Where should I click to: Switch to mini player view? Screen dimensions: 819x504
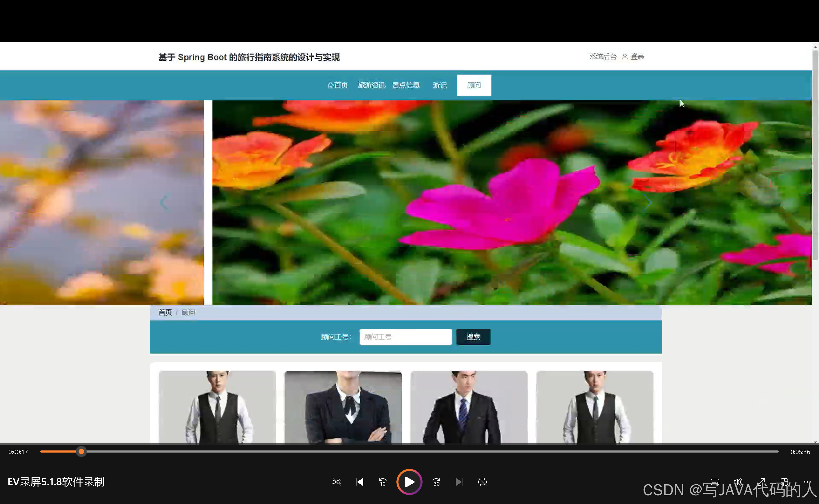click(784, 482)
